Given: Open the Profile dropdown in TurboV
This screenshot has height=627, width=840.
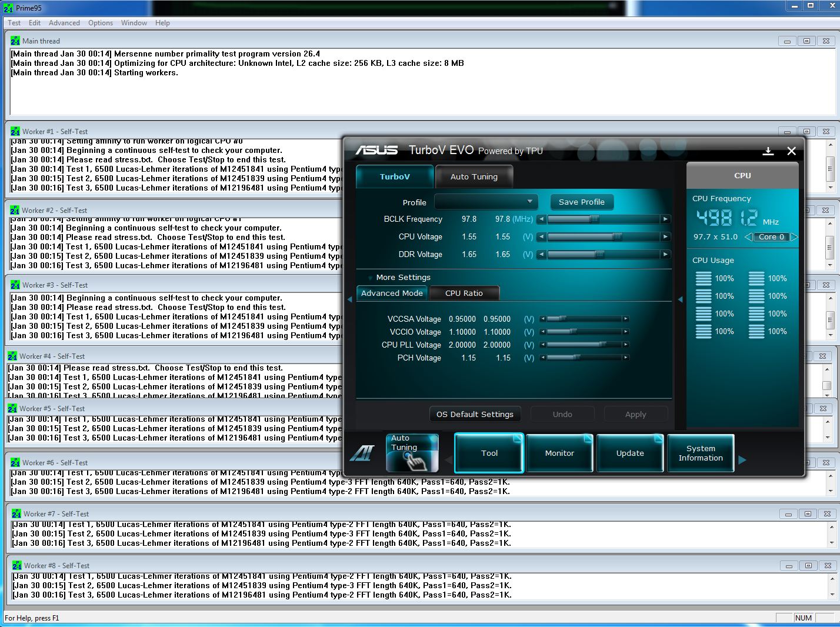Looking at the screenshot, I should pos(486,202).
